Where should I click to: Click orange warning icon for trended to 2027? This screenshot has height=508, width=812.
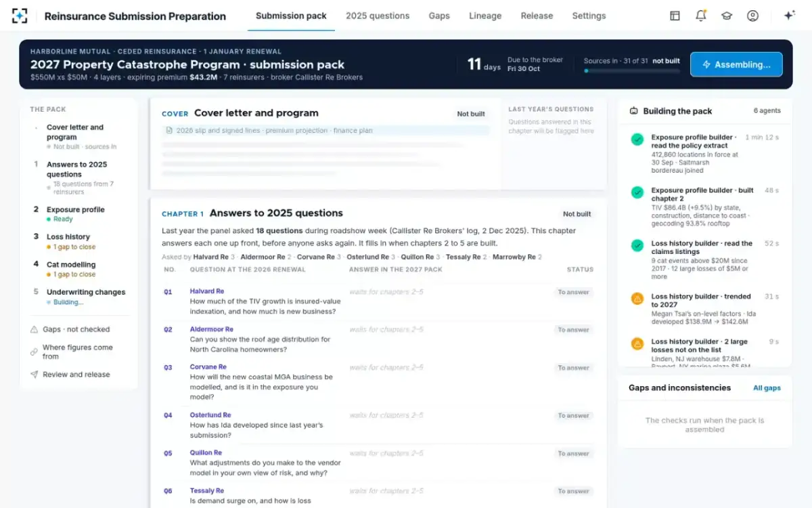(637, 298)
